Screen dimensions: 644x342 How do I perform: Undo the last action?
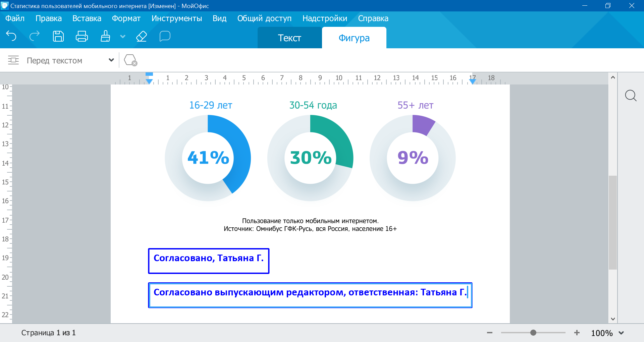point(11,36)
